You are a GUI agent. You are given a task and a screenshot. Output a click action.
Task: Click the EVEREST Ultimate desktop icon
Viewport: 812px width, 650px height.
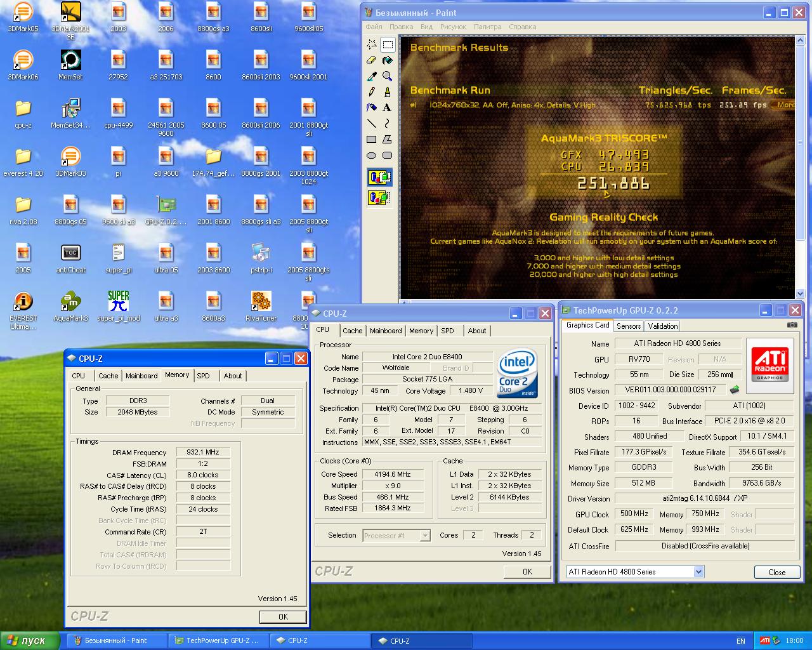(x=23, y=310)
